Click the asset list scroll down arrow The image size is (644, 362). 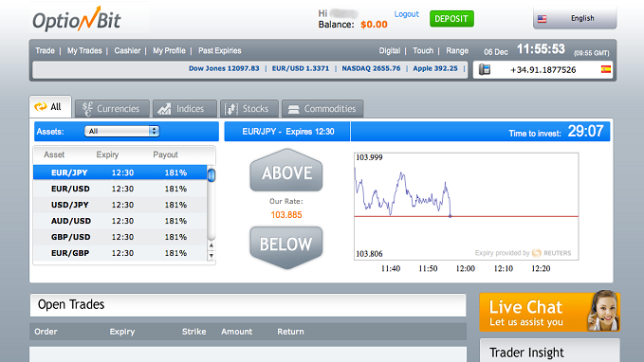point(212,255)
